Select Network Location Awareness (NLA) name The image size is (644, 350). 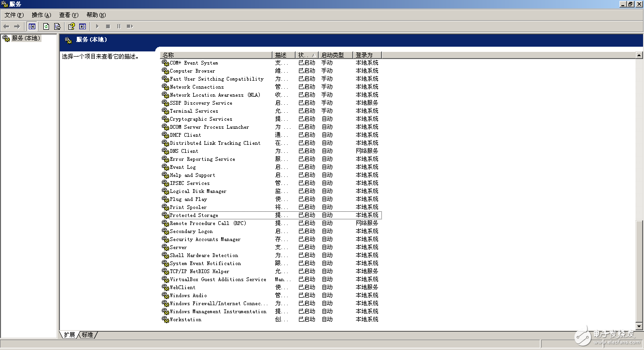point(215,95)
